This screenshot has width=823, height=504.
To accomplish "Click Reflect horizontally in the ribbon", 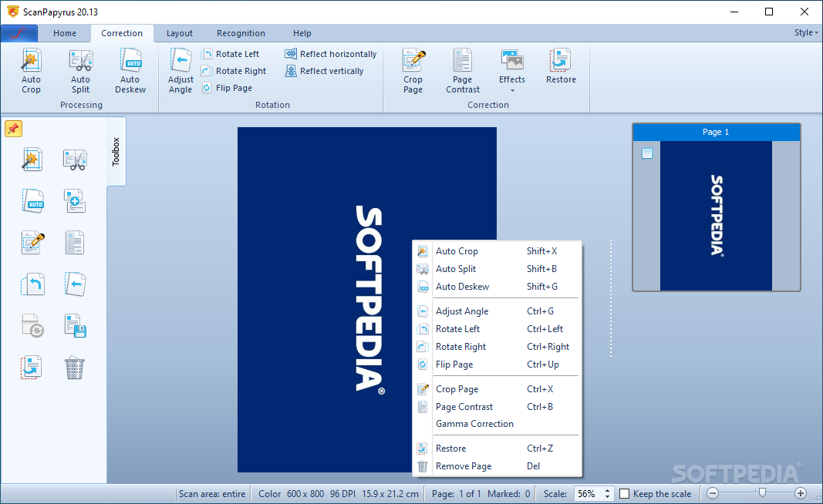I will (x=331, y=54).
